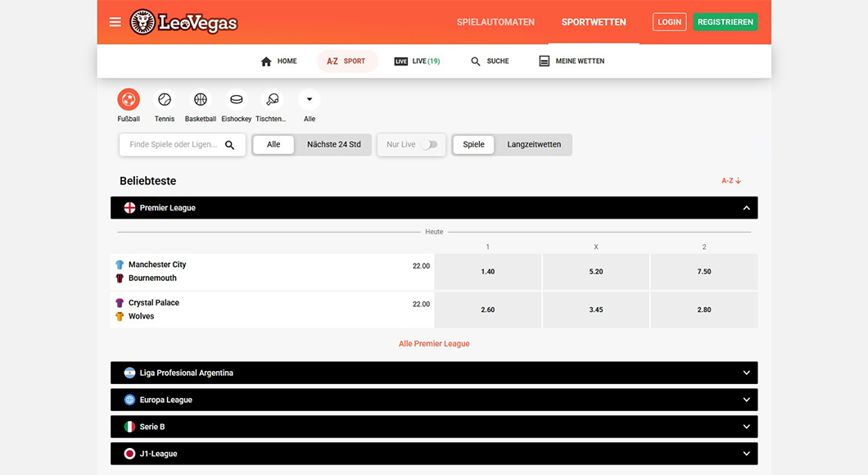Click the J1-League Japan flag icon
This screenshot has height=475, width=868.
(129, 454)
